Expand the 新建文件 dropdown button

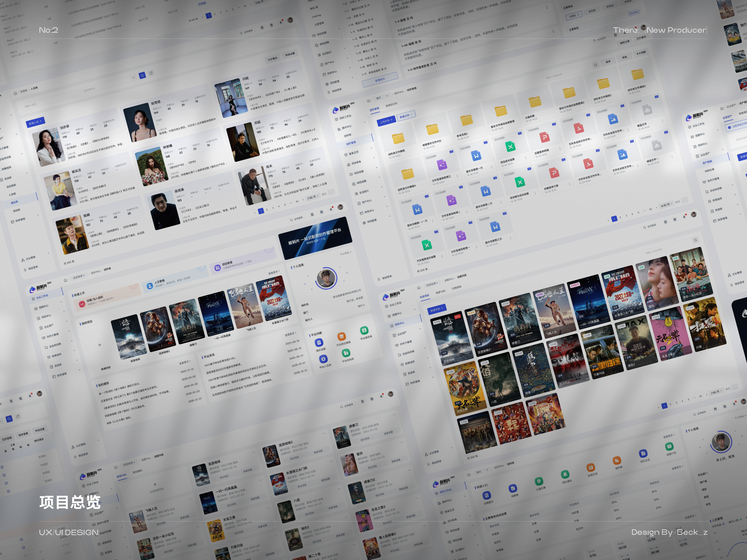[x=406, y=116]
